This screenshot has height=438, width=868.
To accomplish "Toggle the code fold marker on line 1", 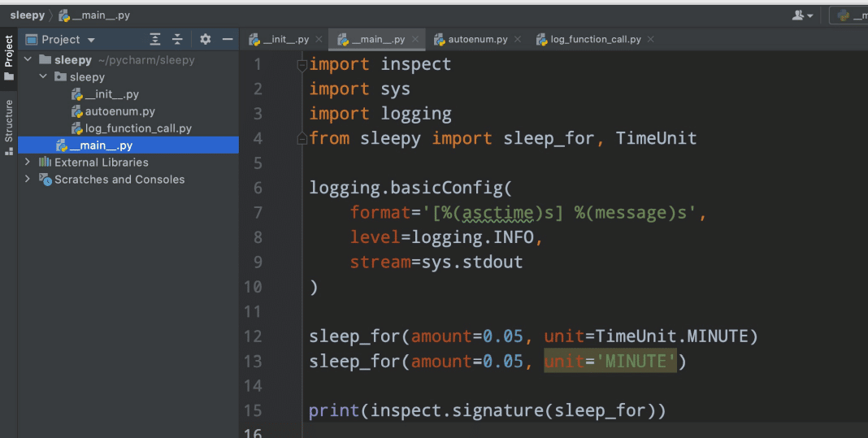I will pyautogui.click(x=302, y=64).
